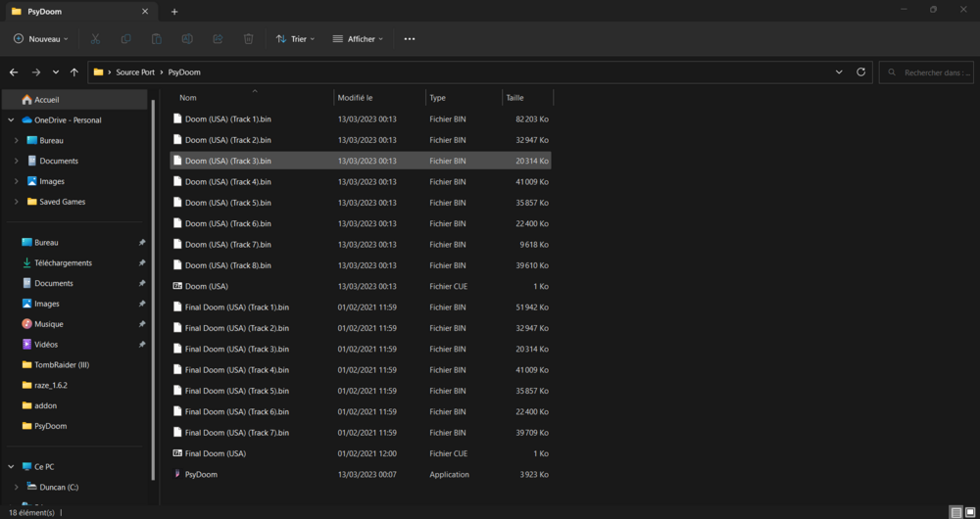
Task: Open a new tab with plus icon
Action: click(x=174, y=12)
